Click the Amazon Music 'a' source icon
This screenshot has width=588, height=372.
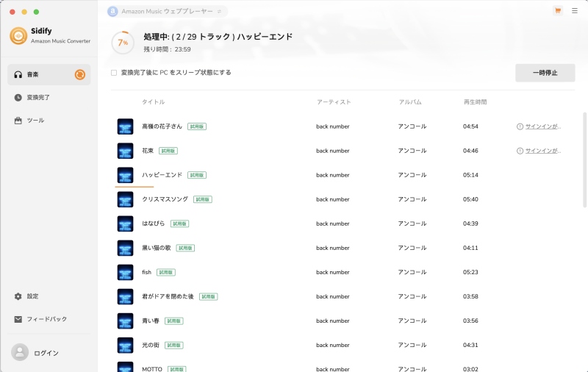point(112,11)
